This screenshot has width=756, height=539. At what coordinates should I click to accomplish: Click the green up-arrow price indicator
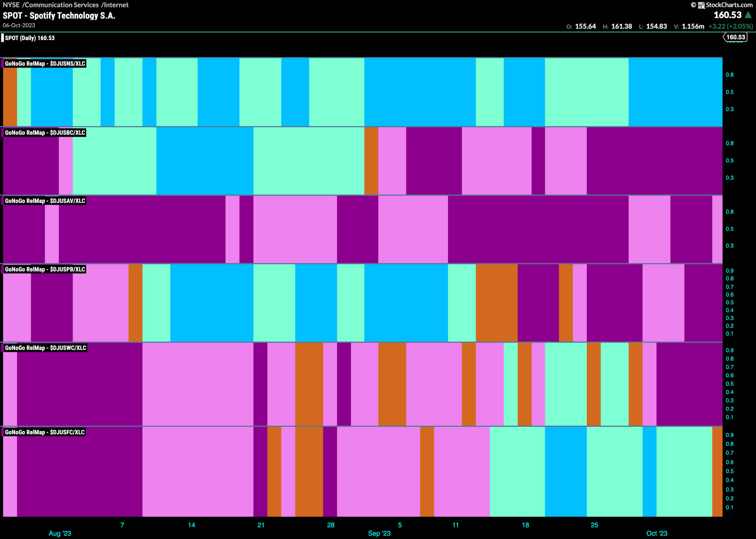[748, 15]
